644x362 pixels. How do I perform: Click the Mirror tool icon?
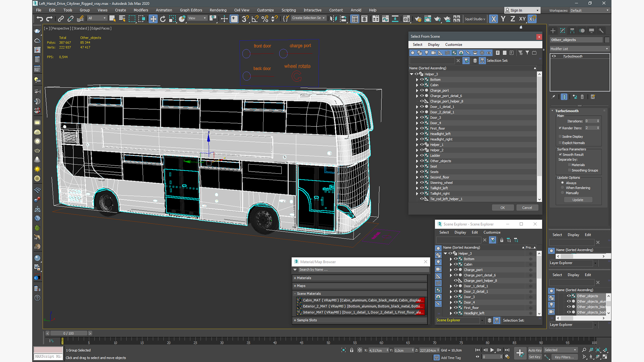click(333, 19)
